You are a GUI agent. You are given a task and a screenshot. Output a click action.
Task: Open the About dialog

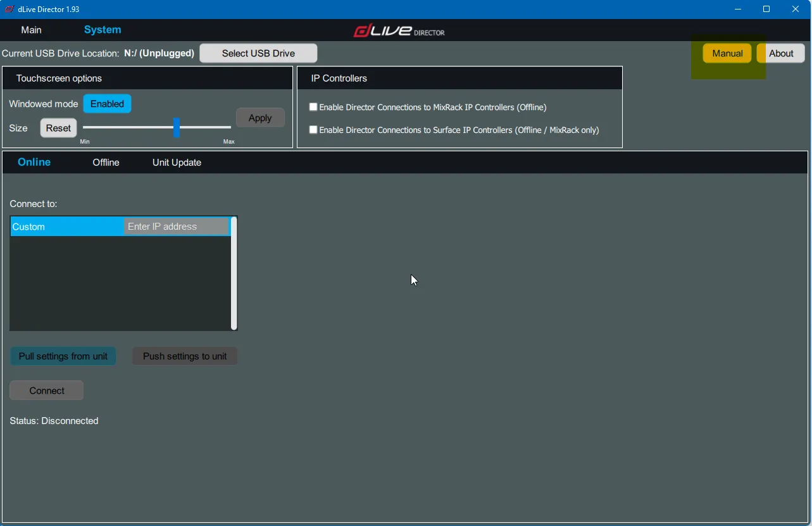[781, 53]
